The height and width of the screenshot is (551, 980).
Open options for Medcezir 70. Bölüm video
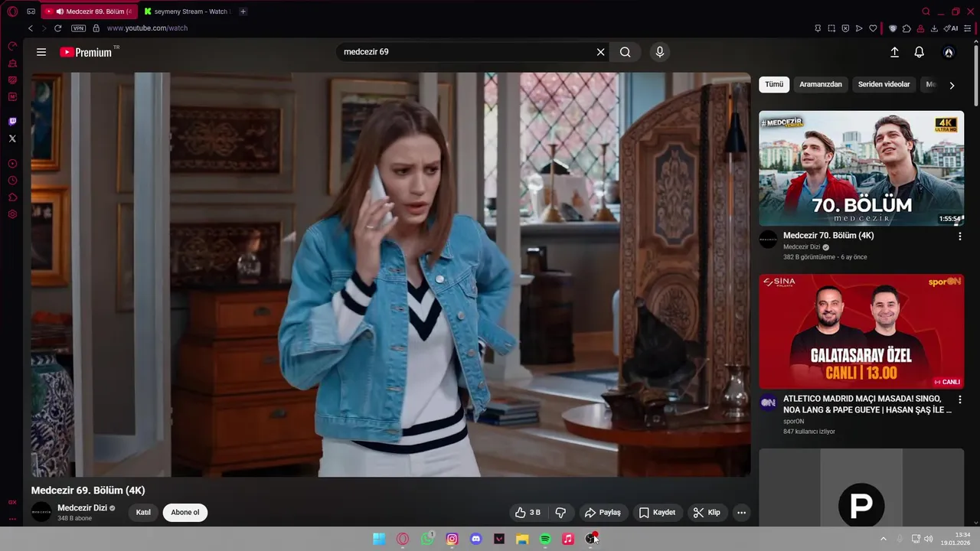959,236
